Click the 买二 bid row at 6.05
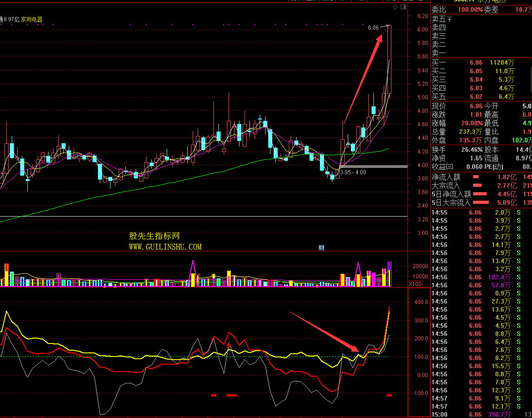The image size is (532, 418). 481,71
